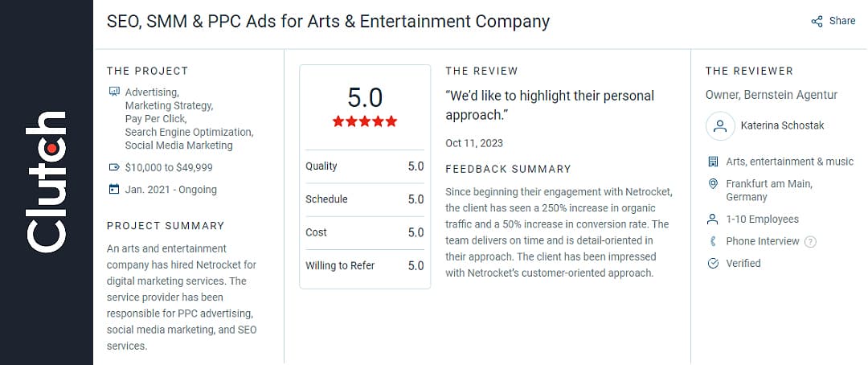Click the project dates calendar icon
The width and height of the screenshot is (868, 365).
click(113, 190)
